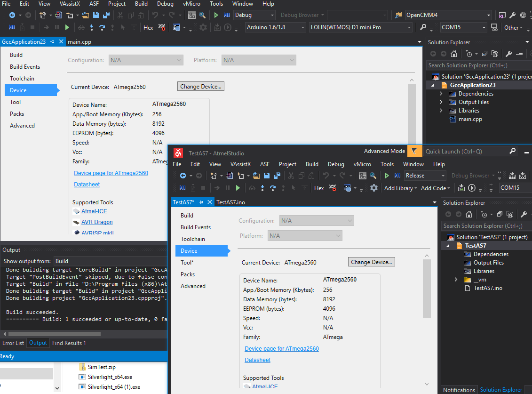Toggle Show All Files in GccApplication23 Solution Explorer
Image resolution: width=532 pixels, height=394 pixels.
(495, 54)
